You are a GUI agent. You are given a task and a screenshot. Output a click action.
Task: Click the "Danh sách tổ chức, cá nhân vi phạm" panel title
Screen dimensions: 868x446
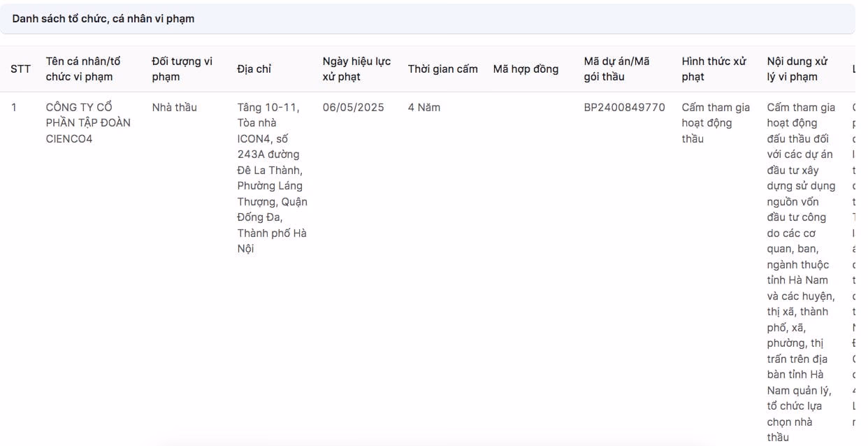tap(103, 19)
